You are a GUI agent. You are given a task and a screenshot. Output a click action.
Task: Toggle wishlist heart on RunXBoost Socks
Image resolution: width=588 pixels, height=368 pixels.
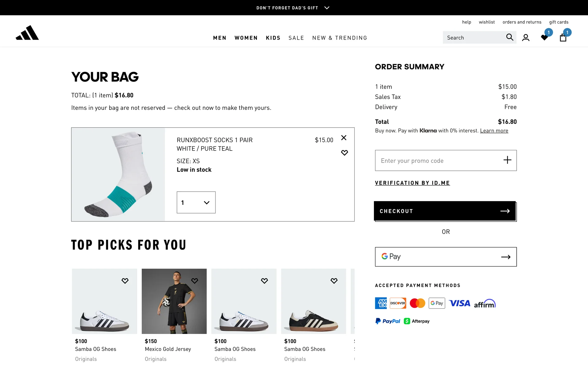pos(344,153)
